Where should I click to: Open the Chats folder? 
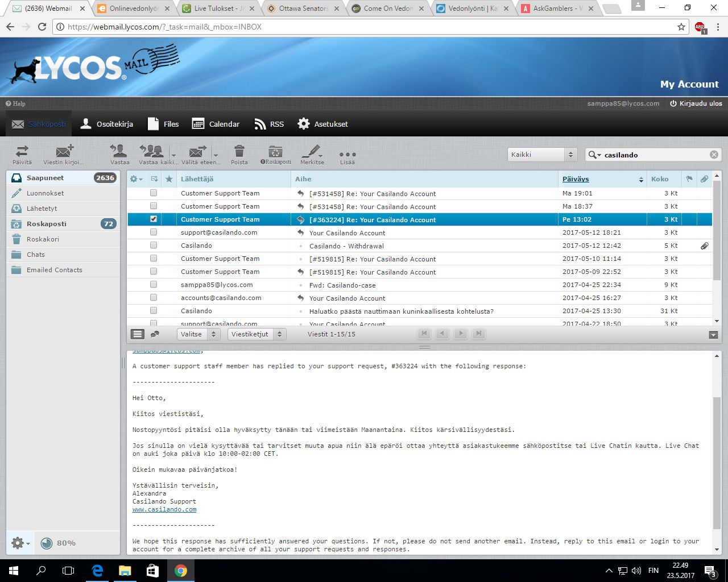point(63,255)
